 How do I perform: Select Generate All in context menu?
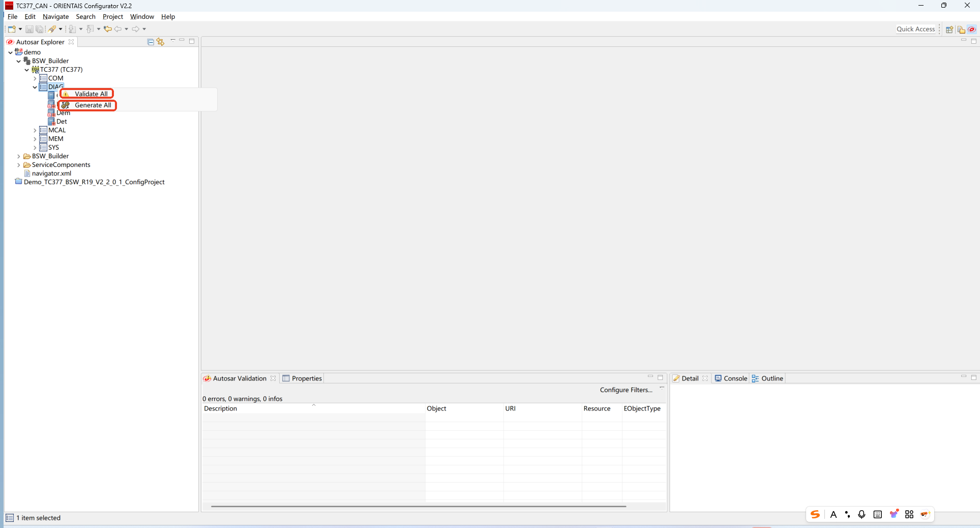pyautogui.click(x=93, y=105)
